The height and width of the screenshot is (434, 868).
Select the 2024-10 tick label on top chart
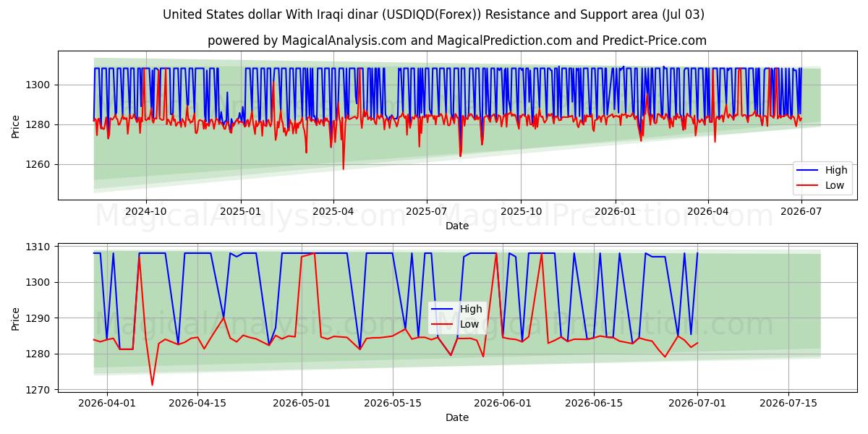(x=146, y=211)
